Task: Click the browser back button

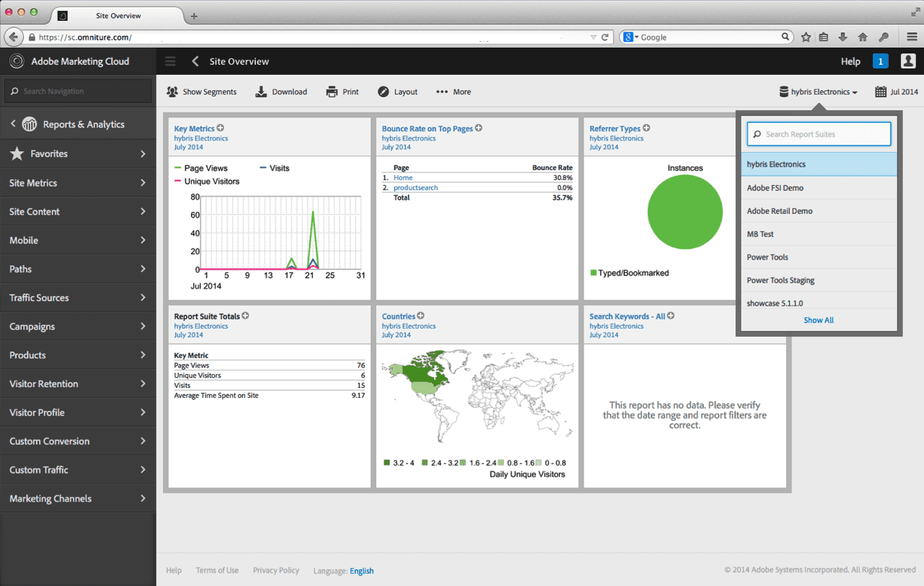Action: (13, 37)
